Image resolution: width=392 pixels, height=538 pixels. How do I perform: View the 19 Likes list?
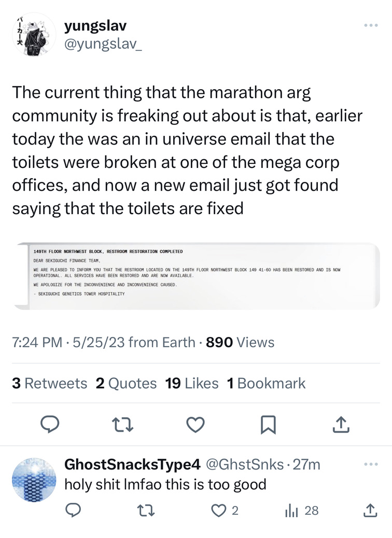[192, 383]
